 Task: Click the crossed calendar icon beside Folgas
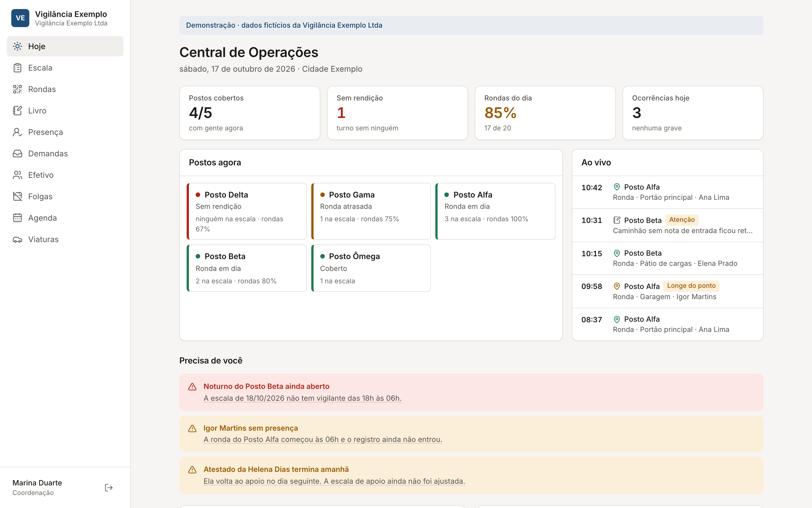(x=17, y=196)
